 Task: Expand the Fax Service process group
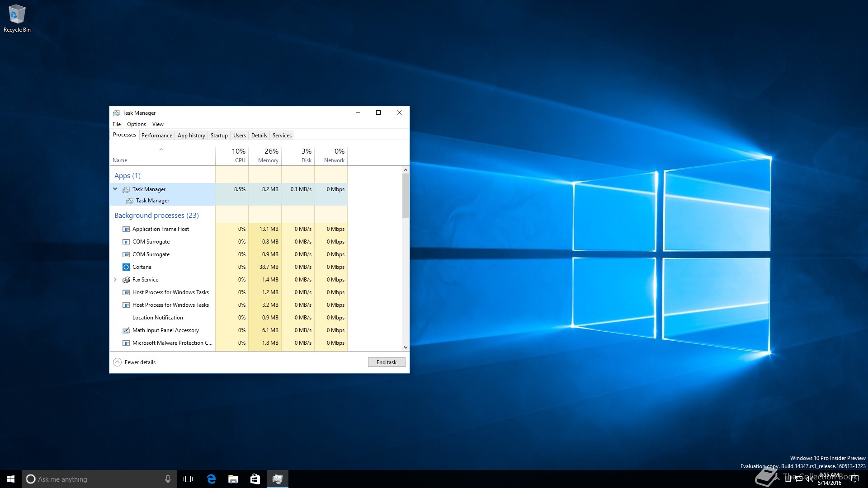(x=115, y=280)
